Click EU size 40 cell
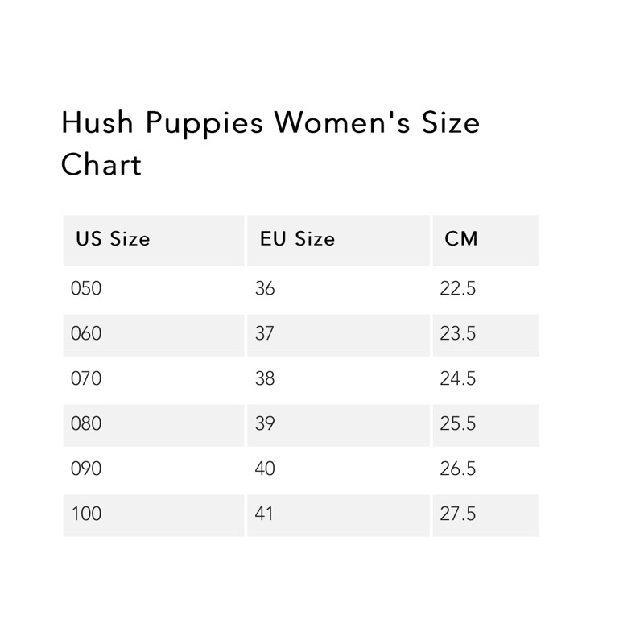 coord(265,469)
